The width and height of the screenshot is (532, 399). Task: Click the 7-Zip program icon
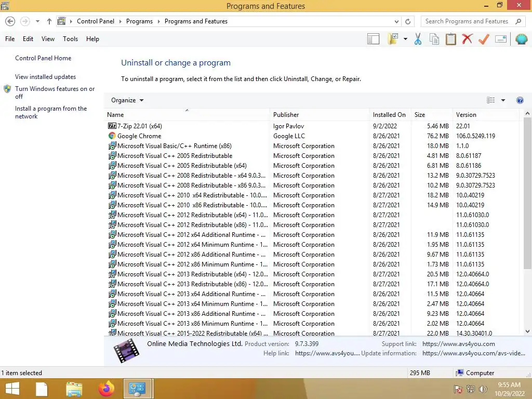(112, 126)
